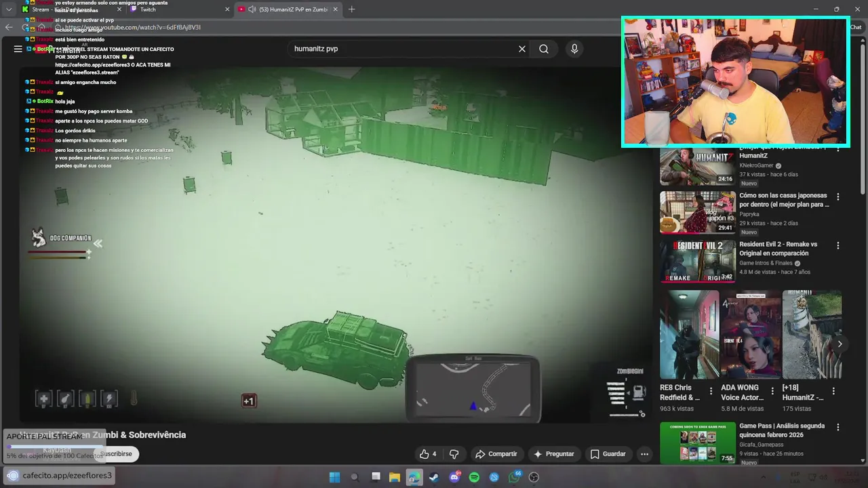
Task: Click the YouTube video player area
Action: [x=336, y=244]
